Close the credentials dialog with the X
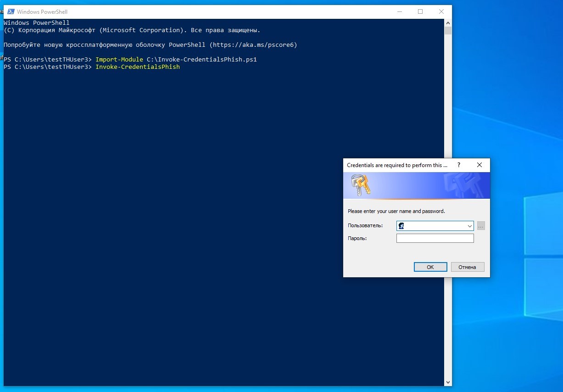563x392 pixels. (479, 165)
